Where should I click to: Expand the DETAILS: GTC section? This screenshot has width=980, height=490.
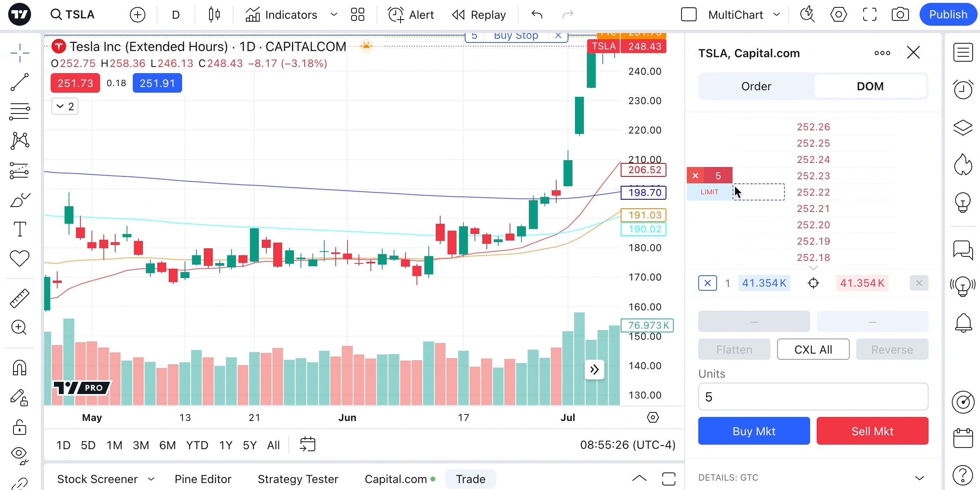click(919, 478)
